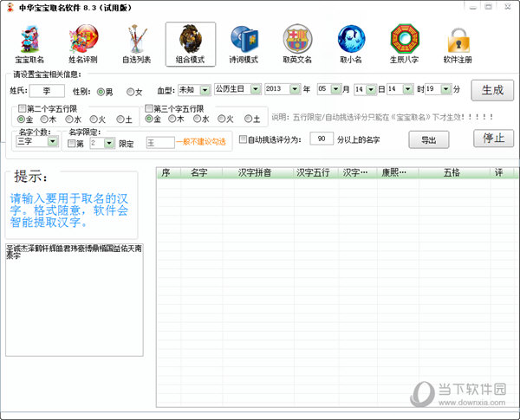Open the 诗词模式 poetry book icon

[244, 44]
